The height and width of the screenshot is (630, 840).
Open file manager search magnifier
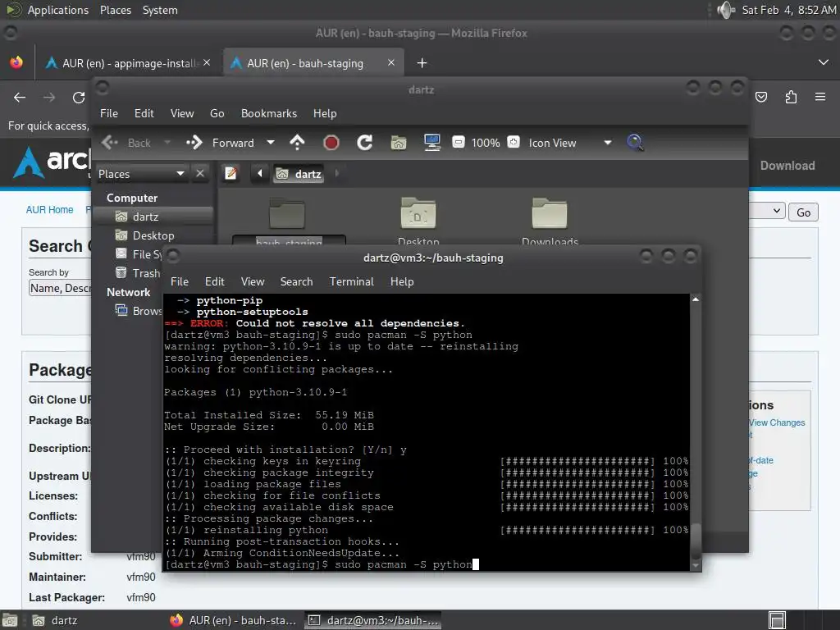click(x=635, y=143)
